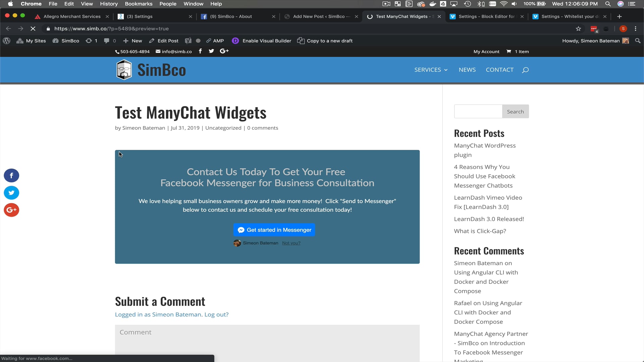This screenshot has width=644, height=362.
Task: Open the History menu in the menu bar
Action: 109,4
